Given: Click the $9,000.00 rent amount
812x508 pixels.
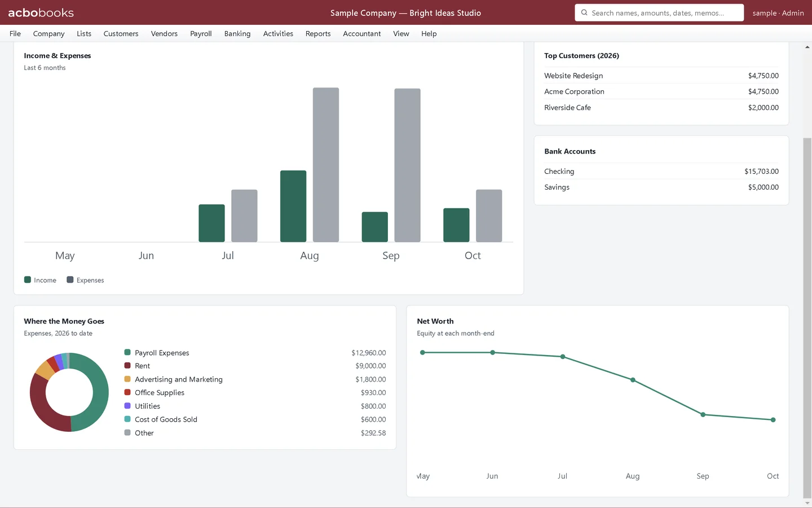Looking at the screenshot, I should pos(370,366).
